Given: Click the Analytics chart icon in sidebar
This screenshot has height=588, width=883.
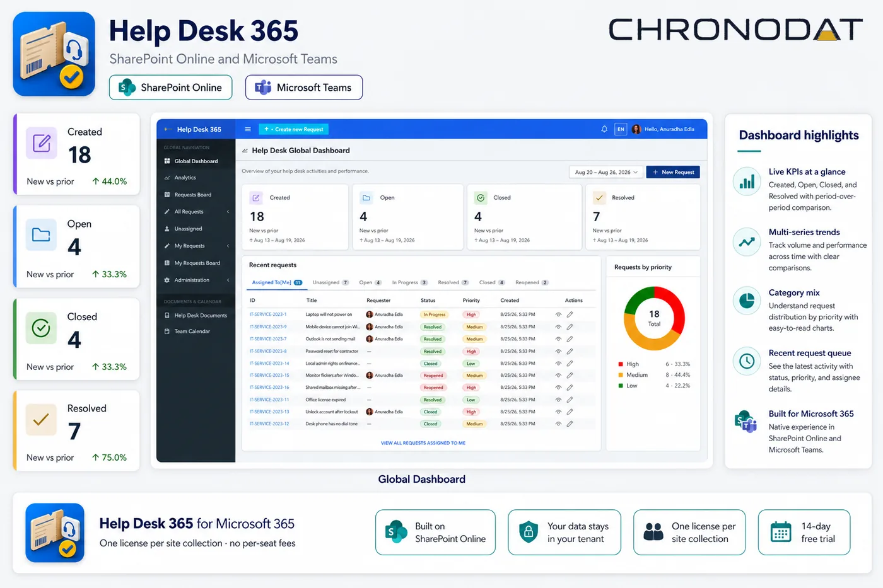Looking at the screenshot, I should pos(167,178).
